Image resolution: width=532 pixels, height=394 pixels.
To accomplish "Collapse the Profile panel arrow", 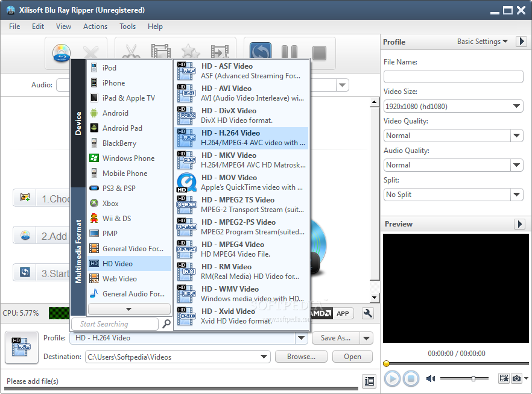I will pyautogui.click(x=522, y=42).
